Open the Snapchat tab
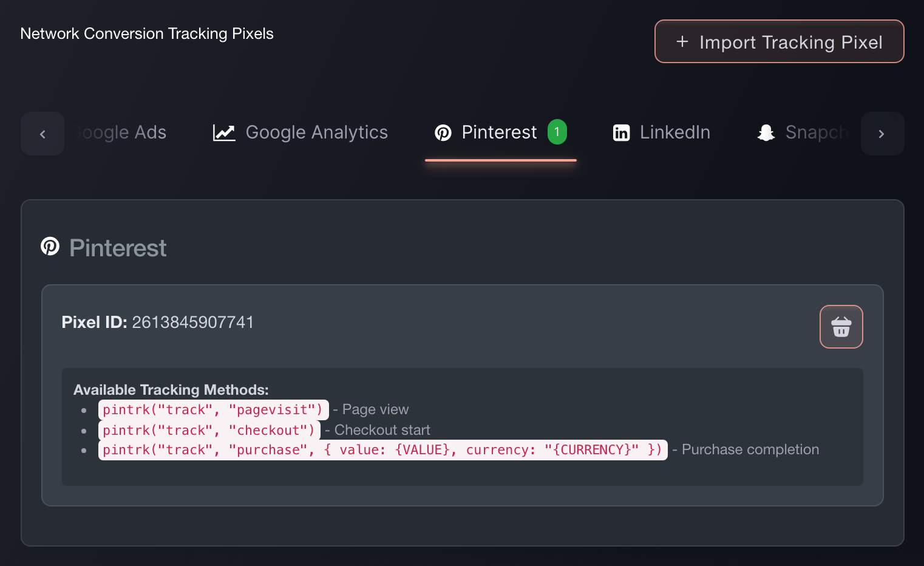The height and width of the screenshot is (566, 924). tap(803, 132)
